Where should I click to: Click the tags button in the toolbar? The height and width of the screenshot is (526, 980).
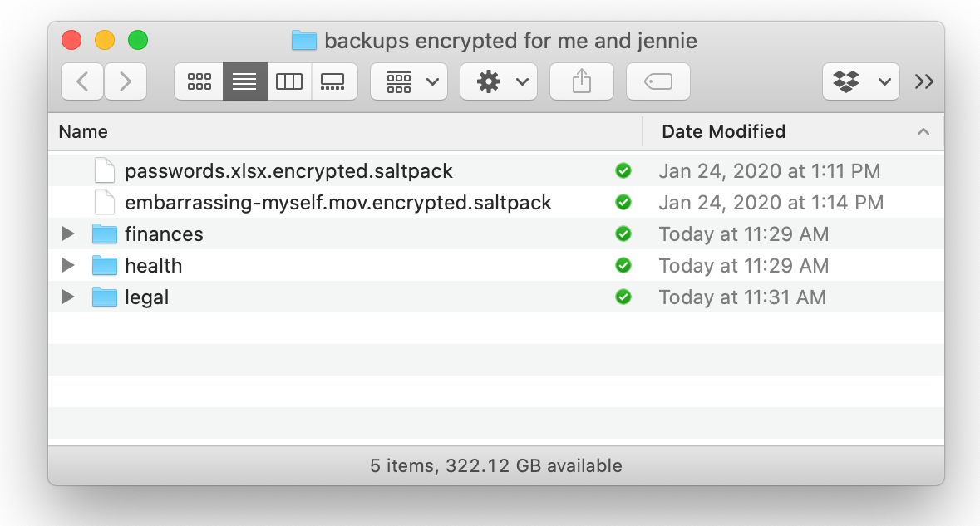pyautogui.click(x=657, y=81)
